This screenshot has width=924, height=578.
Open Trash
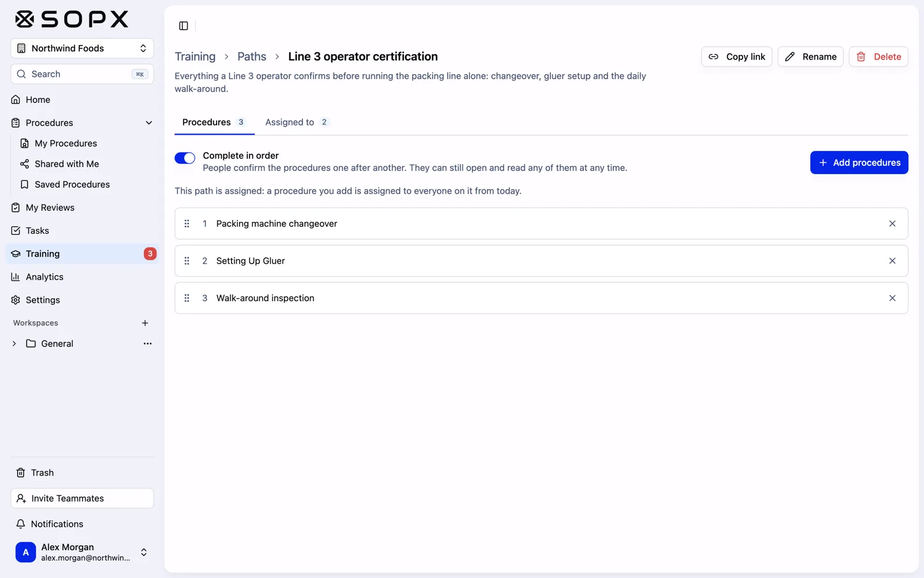point(82,473)
